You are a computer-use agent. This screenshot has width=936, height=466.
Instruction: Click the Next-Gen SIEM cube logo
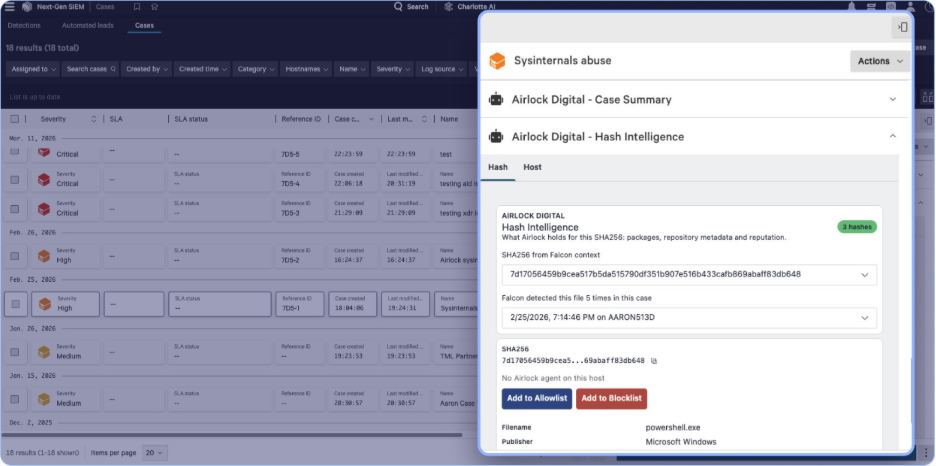[27, 7]
